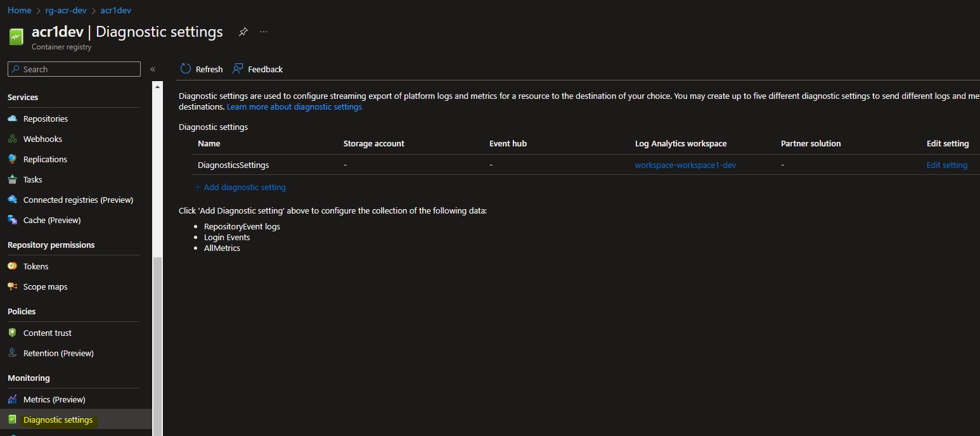Go to Replications in the sidebar

45,159
